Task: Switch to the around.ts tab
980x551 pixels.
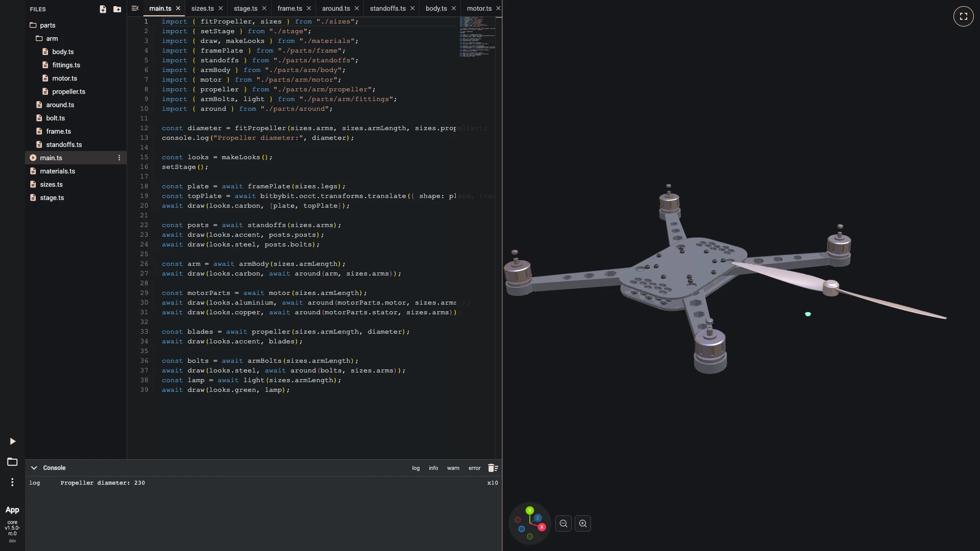Action: (x=336, y=8)
